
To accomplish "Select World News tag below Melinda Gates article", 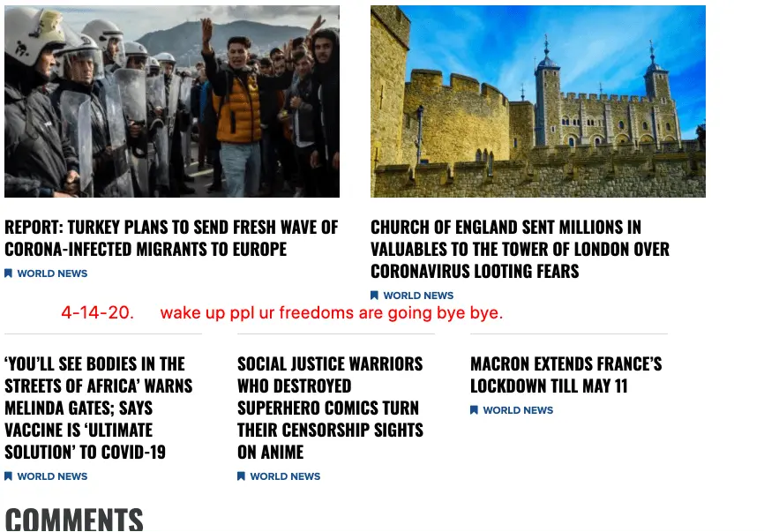I will pyautogui.click(x=52, y=476).
